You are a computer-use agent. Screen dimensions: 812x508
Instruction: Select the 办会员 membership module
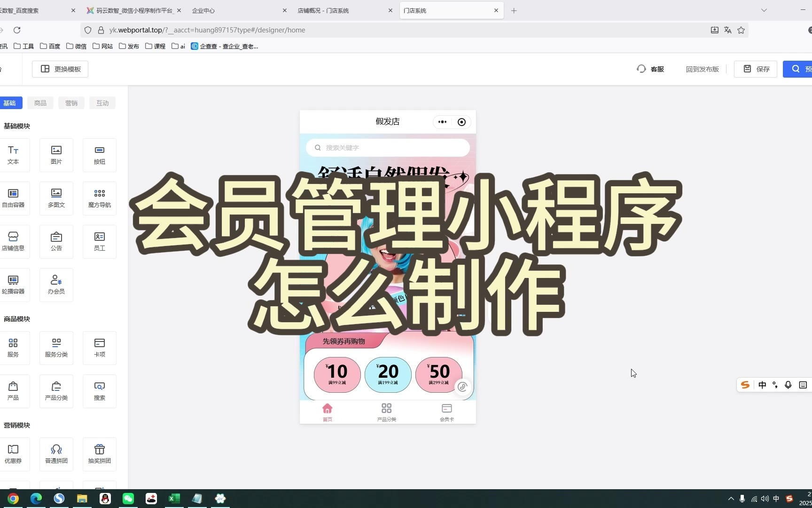(x=56, y=285)
